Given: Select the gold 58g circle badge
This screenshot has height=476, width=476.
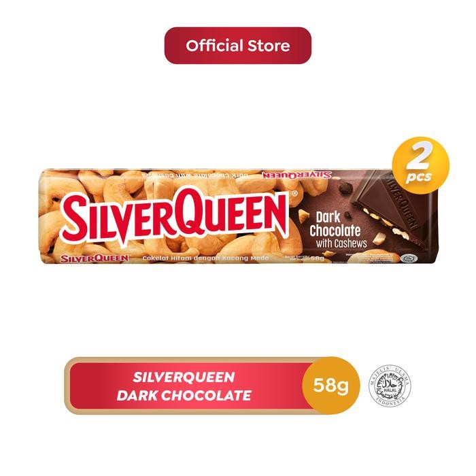Looking at the screenshot, I should pyautogui.click(x=331, y=386).
